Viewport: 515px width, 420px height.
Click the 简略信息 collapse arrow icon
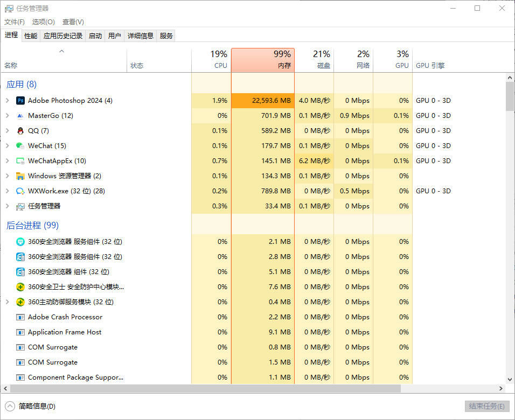pos(10,406)
